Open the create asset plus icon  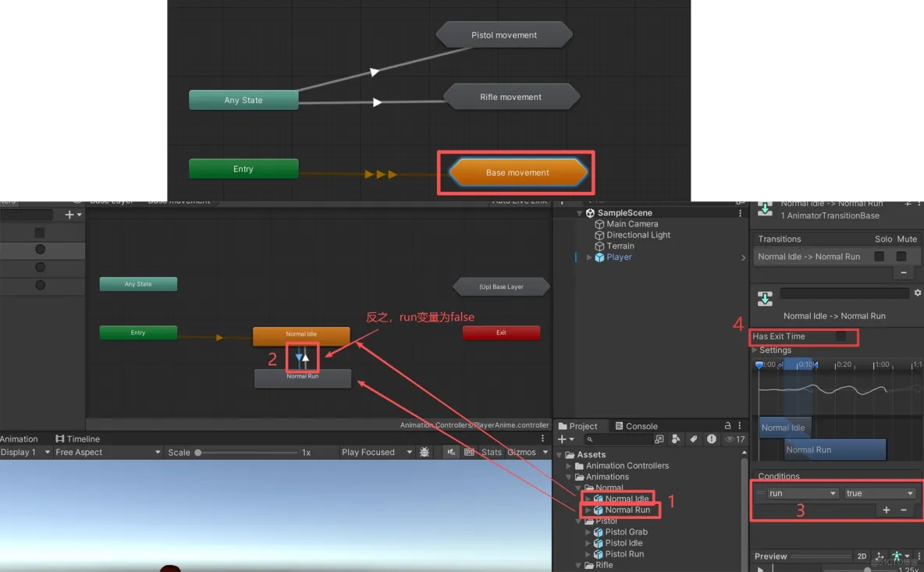561,439
